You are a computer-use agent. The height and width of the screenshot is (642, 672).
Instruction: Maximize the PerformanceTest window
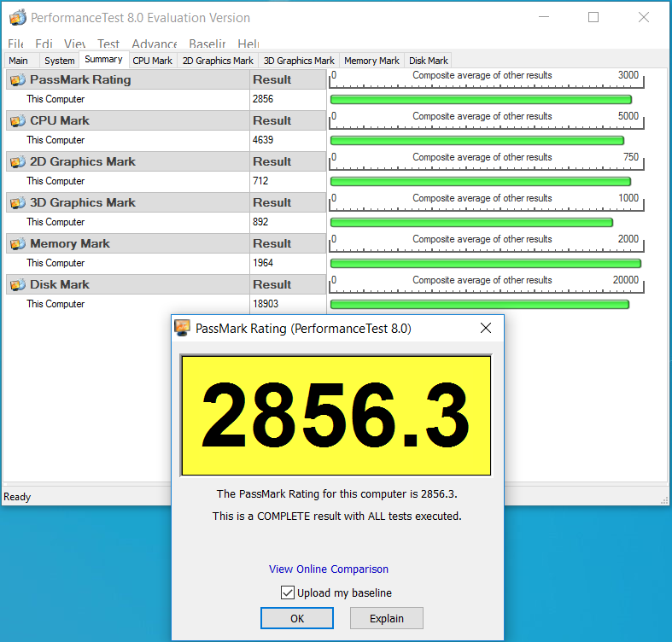[593, 17]
